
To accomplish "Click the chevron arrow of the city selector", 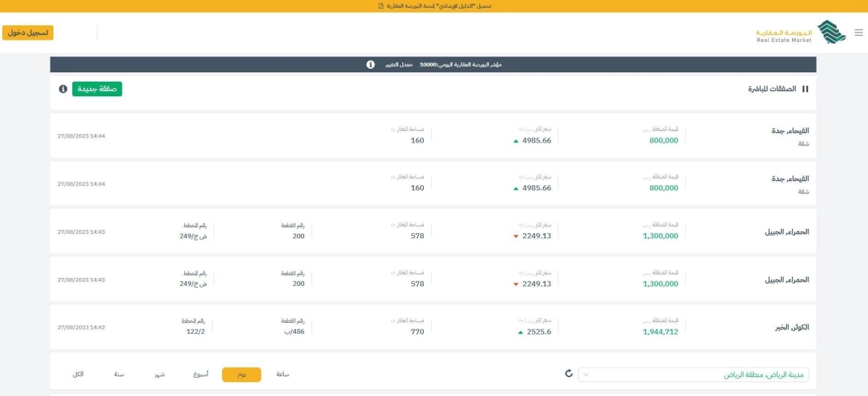I will 586,375.
